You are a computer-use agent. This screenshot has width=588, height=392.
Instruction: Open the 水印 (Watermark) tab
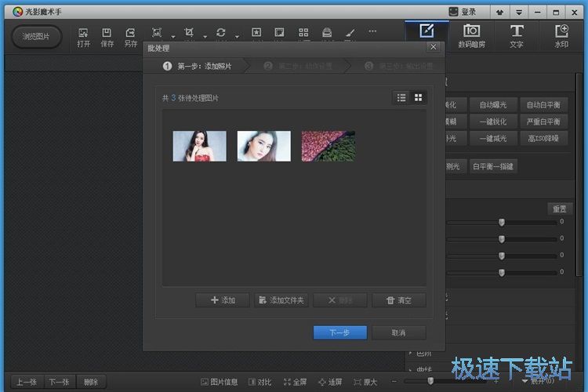[x=561, y=36]
